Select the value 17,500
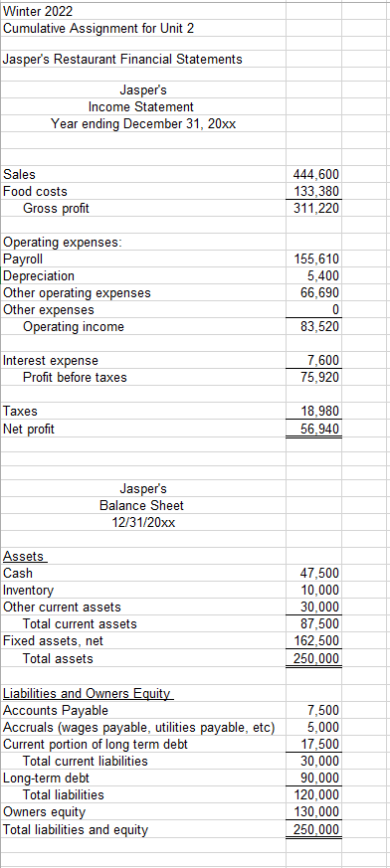The width and height of the screenshot is (390, 868). (x=313, y=744)
